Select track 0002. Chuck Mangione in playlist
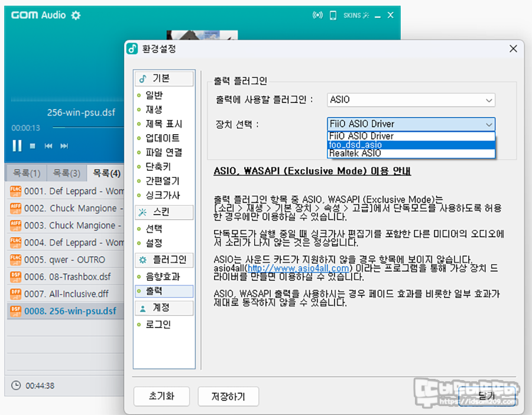The width and height of the screenshot is (532, 415). point(66,208)
